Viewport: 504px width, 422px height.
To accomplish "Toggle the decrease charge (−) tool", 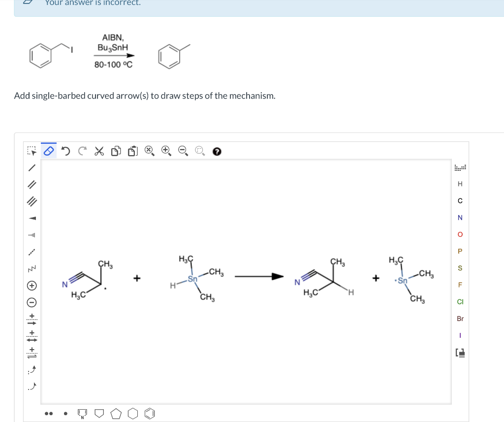I will coord(31,301).
